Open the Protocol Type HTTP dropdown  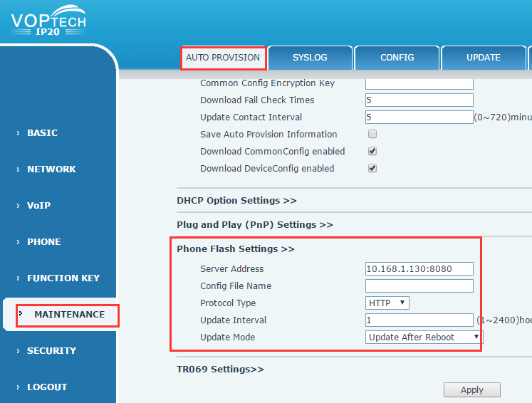[387, 303]
